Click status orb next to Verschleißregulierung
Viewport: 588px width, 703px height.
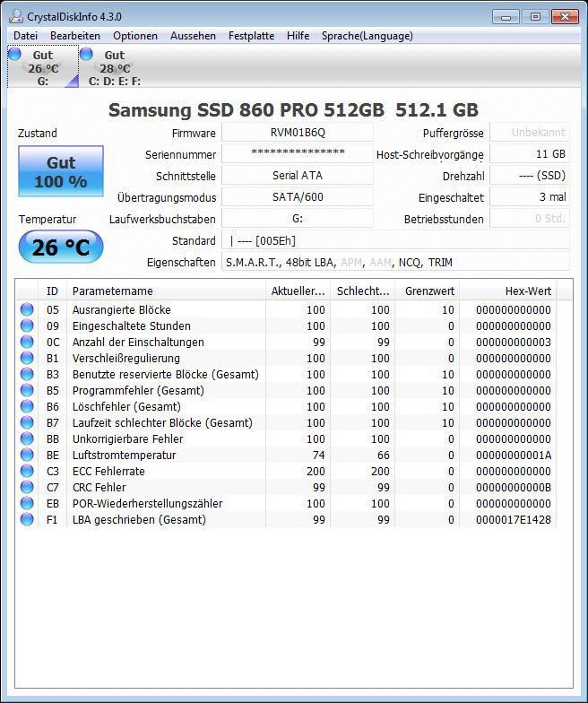(27, 359)
